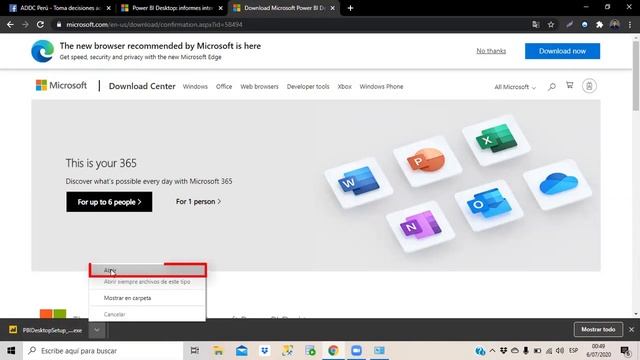The width and height of the screenshot is (640, 360).
Task: Go back to the previous page
Action: [10, 24]
